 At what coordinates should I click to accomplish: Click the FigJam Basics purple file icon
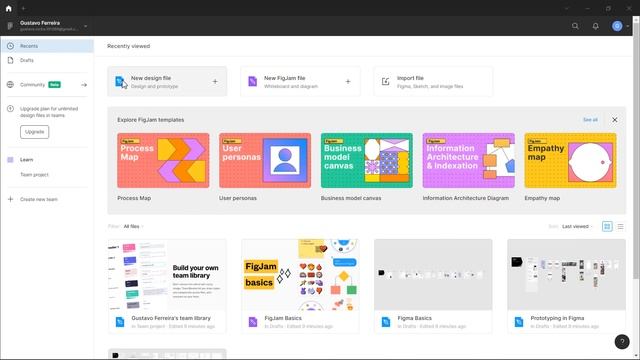(x=253, y=322)
